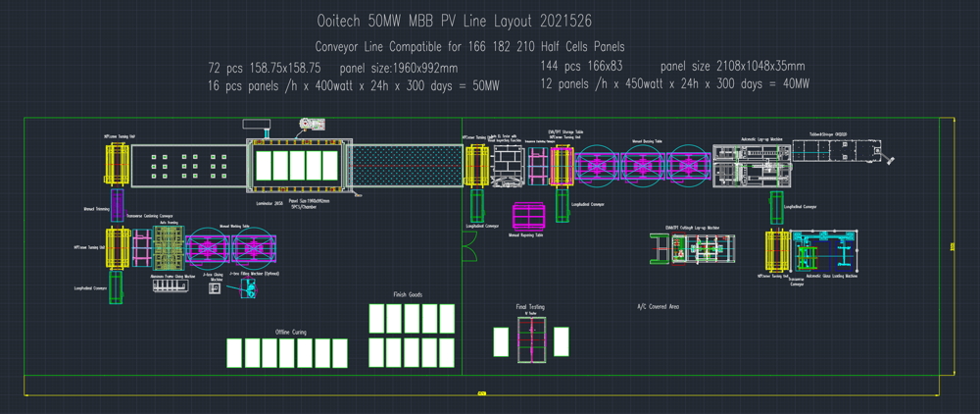Select the auto framing machine drawing

tap(169, 248)
